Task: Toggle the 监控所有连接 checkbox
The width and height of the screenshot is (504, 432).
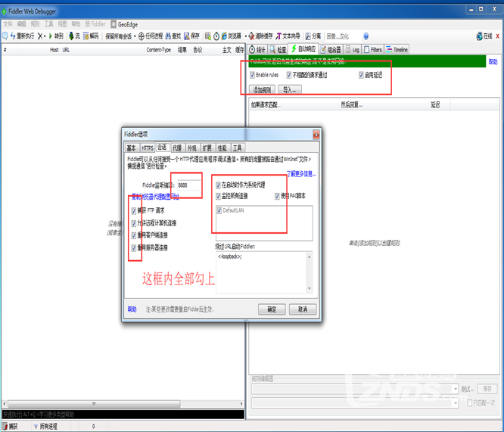Action: pos(218,196)
